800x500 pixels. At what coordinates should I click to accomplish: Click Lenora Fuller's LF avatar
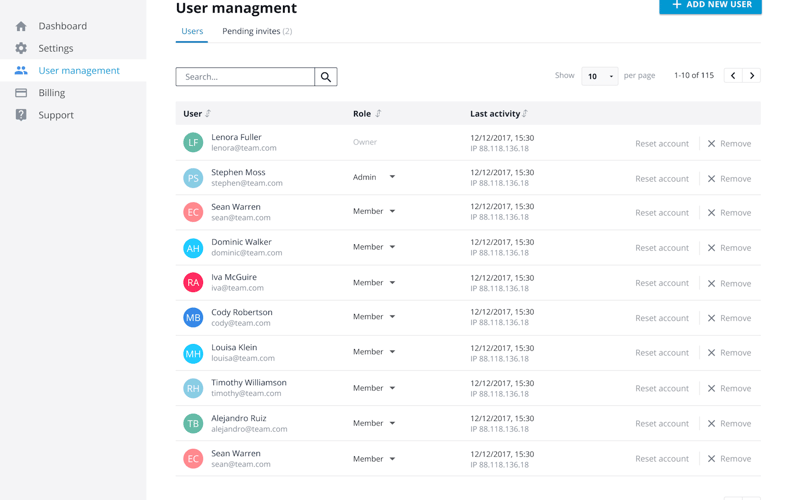pyautogui.click(x=193, y=143)
